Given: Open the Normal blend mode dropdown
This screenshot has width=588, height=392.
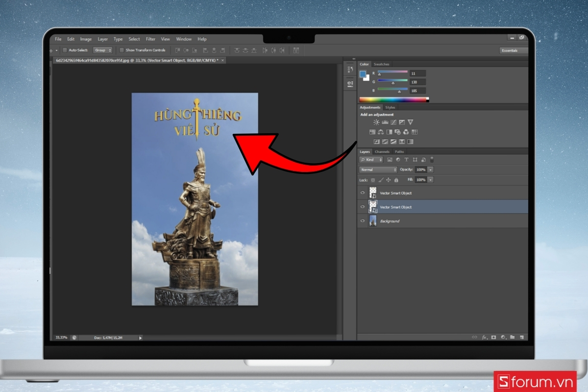Looking at the screenshot, I should coord(378,170).
